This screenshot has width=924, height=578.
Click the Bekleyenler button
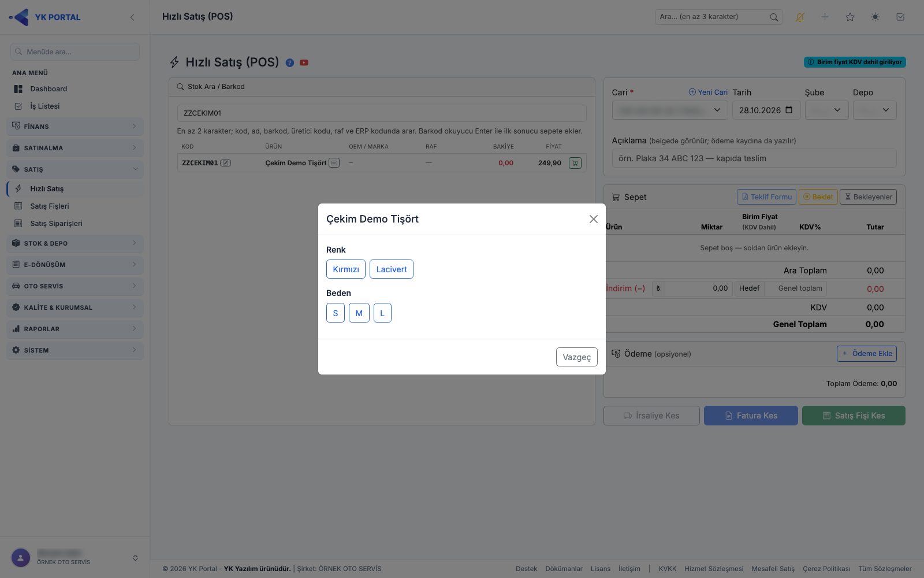click(868, 197)
